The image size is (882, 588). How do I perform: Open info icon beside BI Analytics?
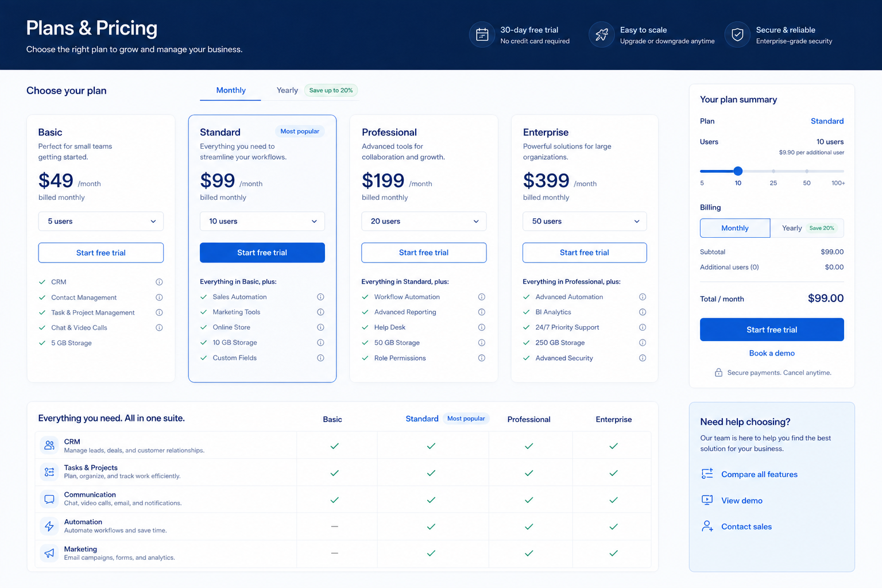643,312
